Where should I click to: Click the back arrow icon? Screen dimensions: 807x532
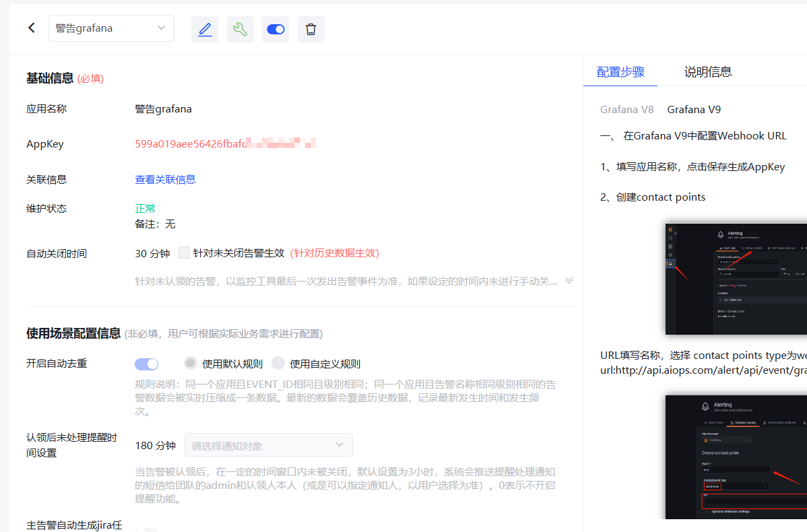(x=31, y=28)
